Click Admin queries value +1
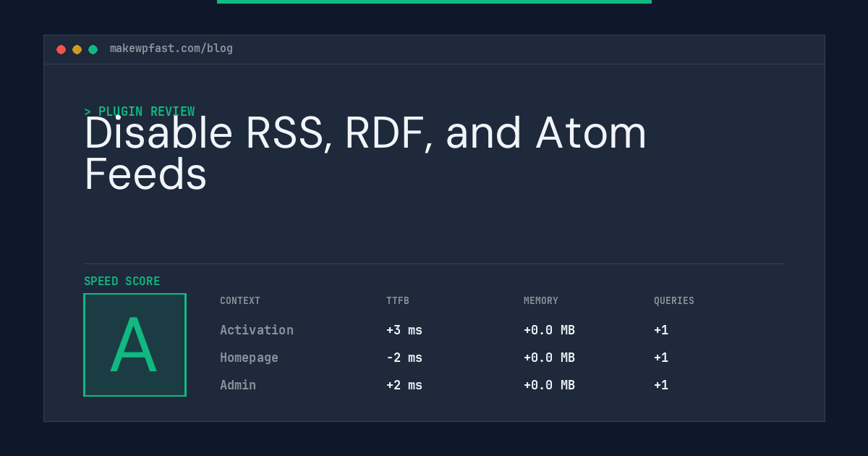The image size is (868, 456). tap(661, 385)
